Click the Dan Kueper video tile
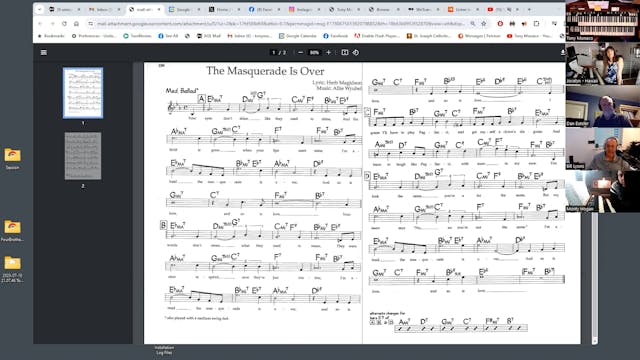Viewport: 640px width, 360px height. point(602,107)
